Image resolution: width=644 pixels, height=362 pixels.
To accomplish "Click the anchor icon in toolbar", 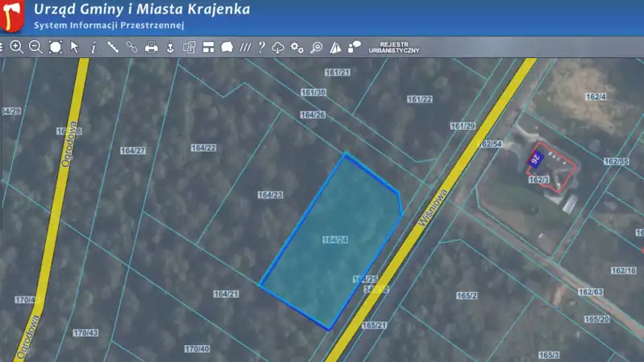I will pos(170,48).
